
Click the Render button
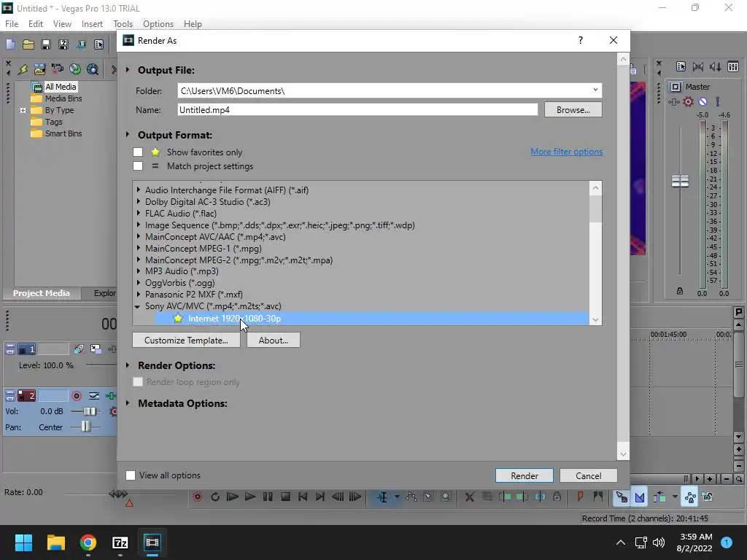pos(525,475)
